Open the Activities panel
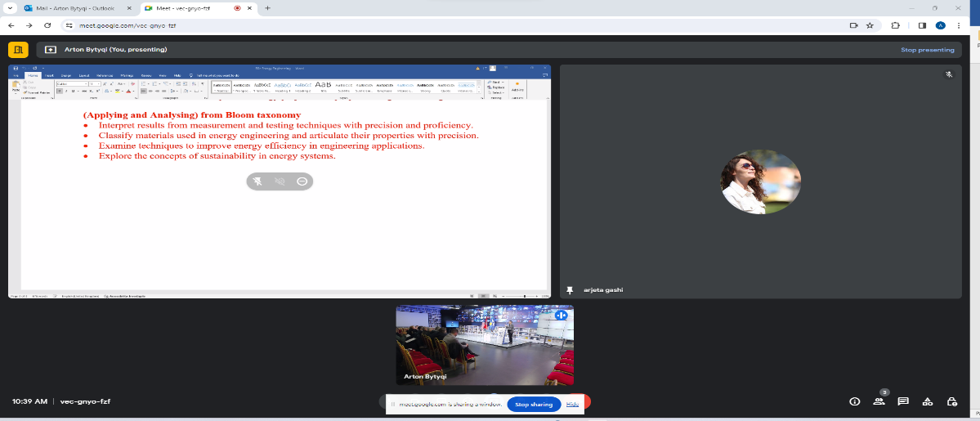980x421 pixels. (928, 401)
